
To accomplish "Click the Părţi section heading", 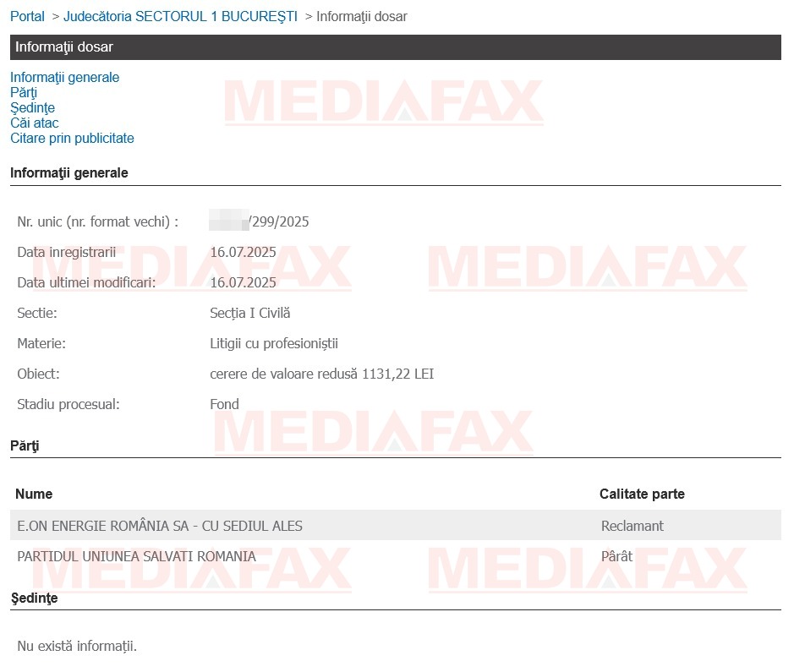I will click(x=25, y=445).
